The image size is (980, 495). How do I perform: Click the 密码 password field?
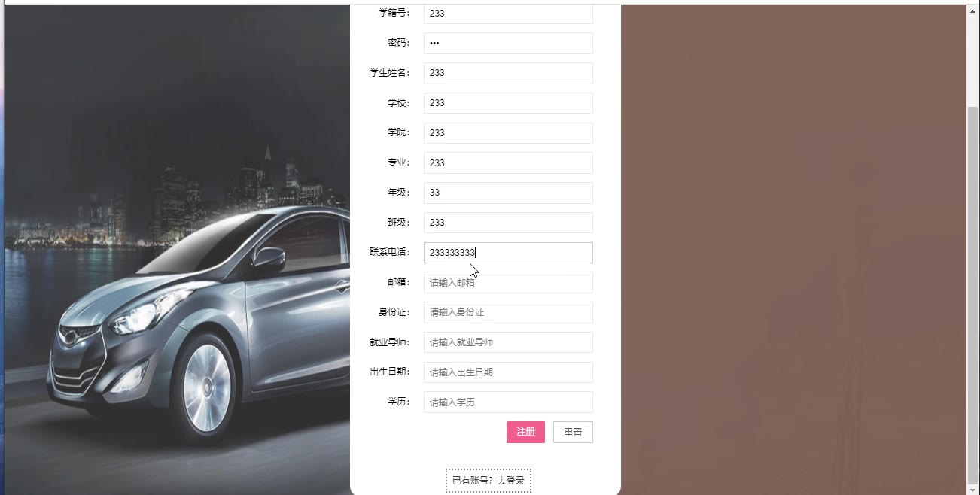click(x=508, y=43)
